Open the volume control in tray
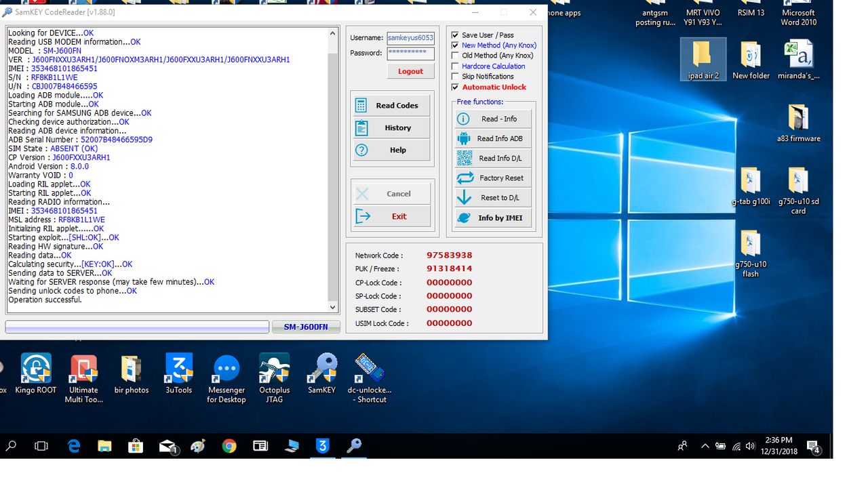This screenshot has height=488, width=868. (751, 446)
